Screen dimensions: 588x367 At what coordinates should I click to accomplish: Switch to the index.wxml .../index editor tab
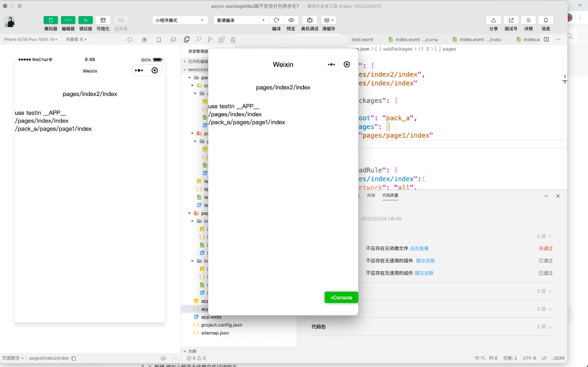477,40
